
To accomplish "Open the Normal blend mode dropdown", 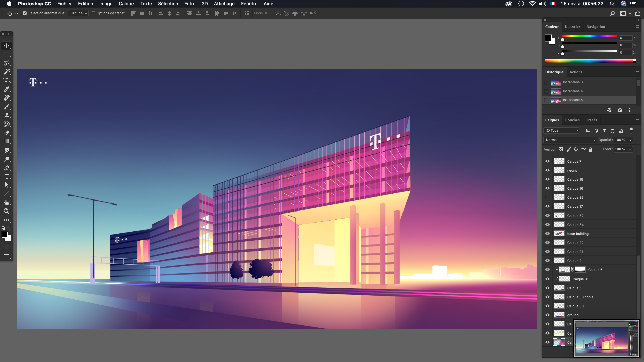I will [570, 140].
